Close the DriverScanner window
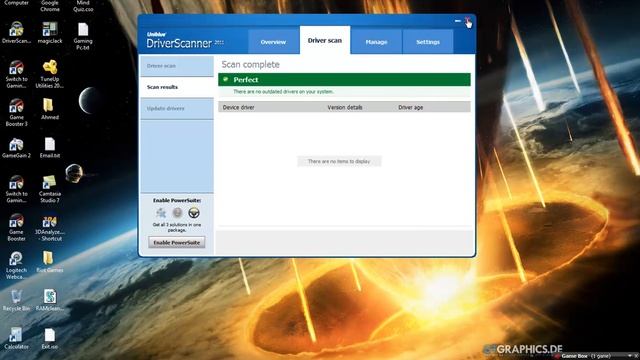The width and height of the screenshot is (640, 360). pyautogui.click(x=468, y=21)
